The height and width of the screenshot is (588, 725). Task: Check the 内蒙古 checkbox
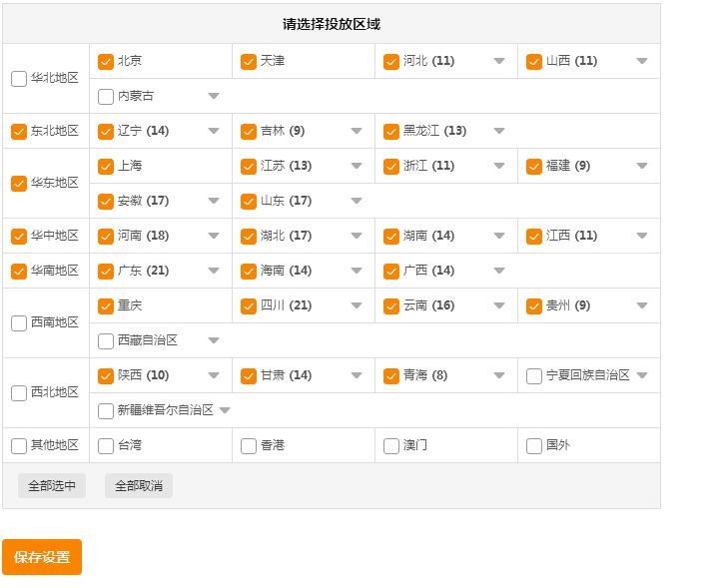106,97
